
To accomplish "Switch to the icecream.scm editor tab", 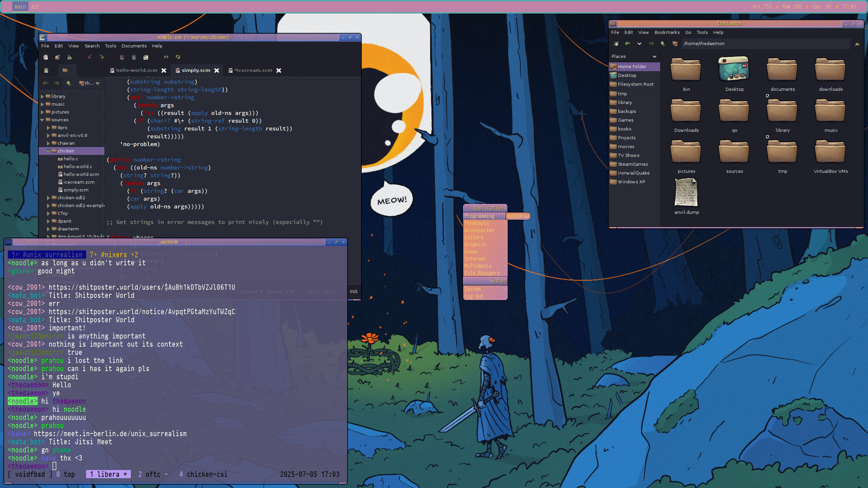I will click(253, 70).
